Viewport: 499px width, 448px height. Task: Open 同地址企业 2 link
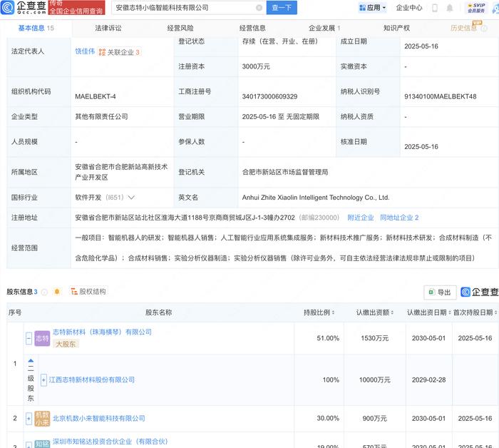click(399, 218)
